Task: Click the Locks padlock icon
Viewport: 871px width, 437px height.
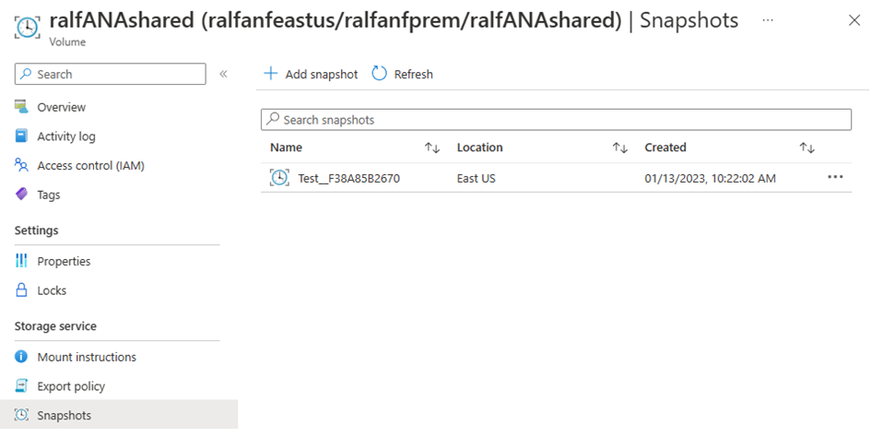Action: tap(22, 290)
